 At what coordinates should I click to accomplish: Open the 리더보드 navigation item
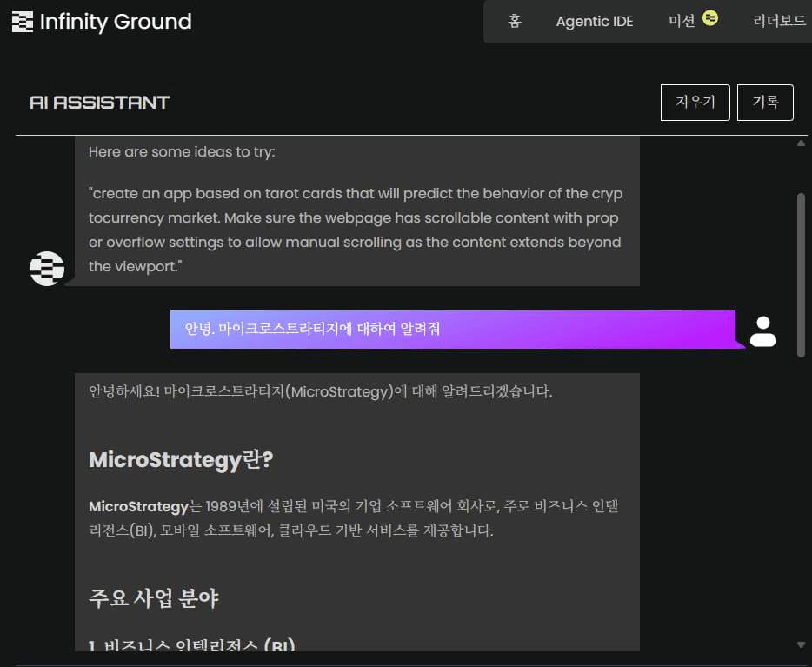pos(779,21)
